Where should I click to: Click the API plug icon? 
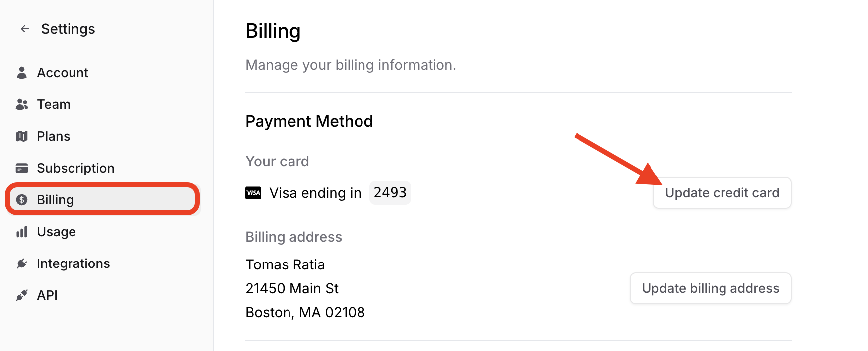click(22, 295)
